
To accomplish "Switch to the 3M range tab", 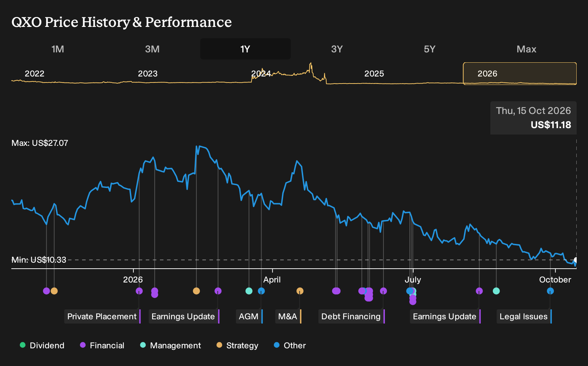I will pos(152,49).
